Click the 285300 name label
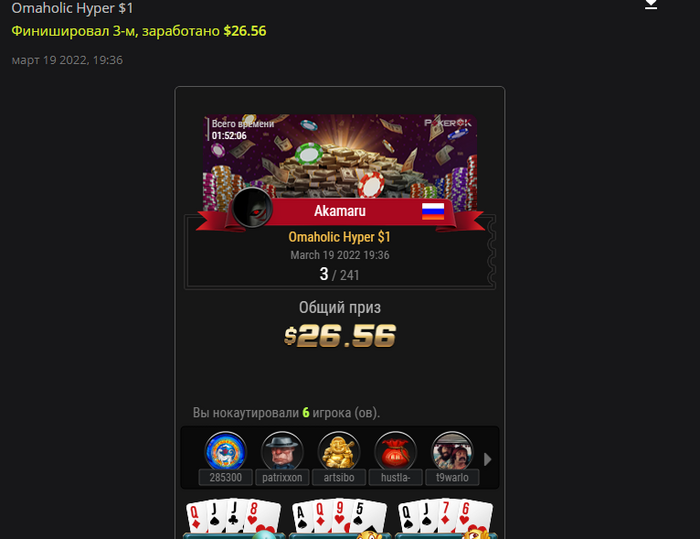Image resolution: width=700 pixels, height=539 pixels. point(225,477)
